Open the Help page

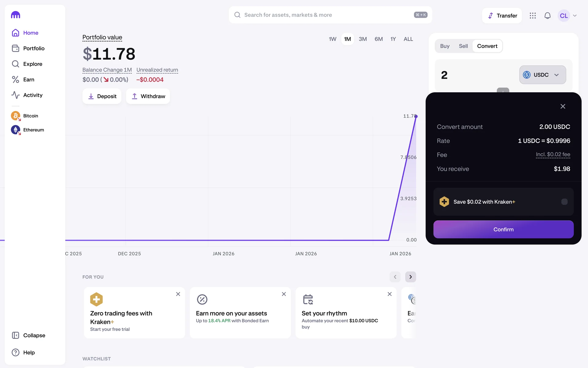pos(28,352)
